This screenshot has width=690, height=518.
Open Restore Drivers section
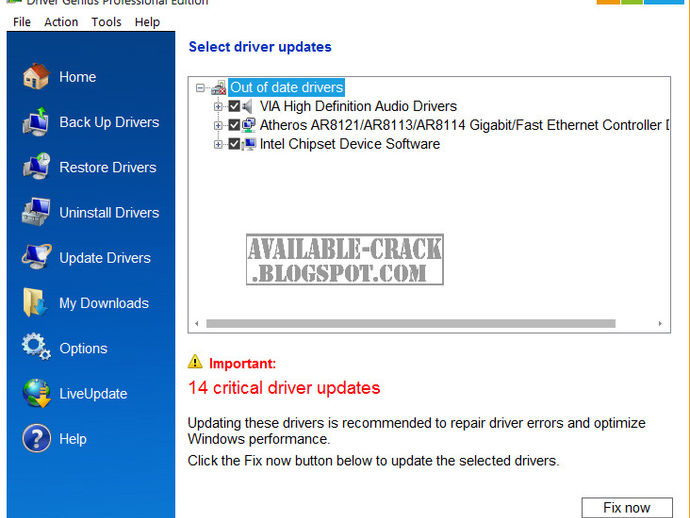[x=108, y=167]
